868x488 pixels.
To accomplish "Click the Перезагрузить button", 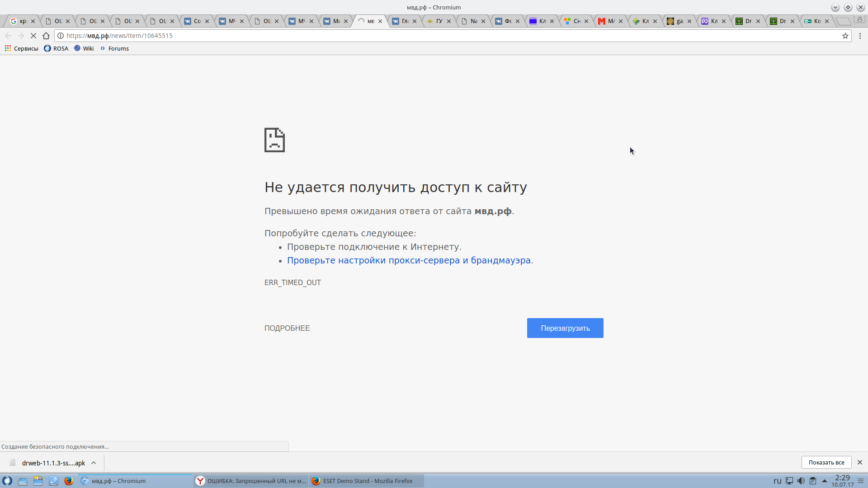I will click(565, 328).
